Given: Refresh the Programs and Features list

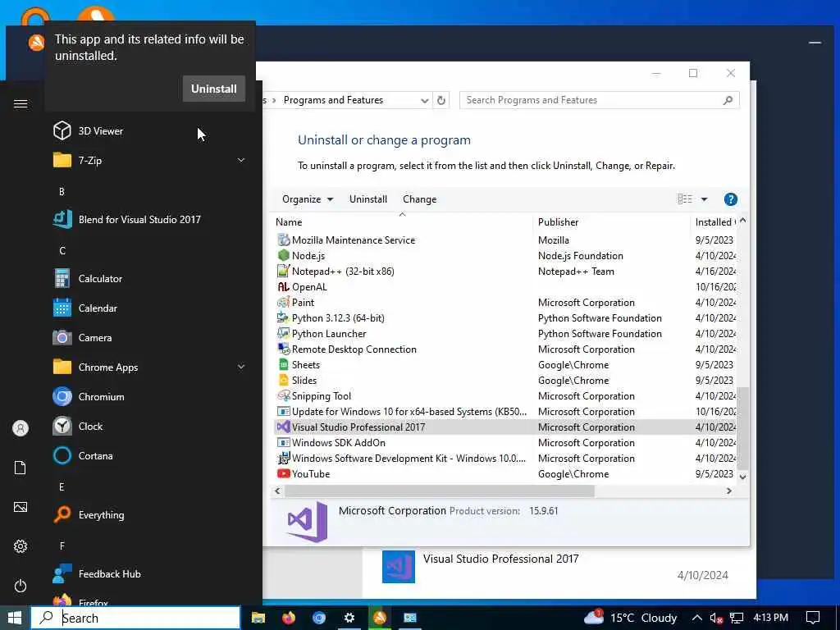Looking at the screenshot, I should [x=441, y=100].
